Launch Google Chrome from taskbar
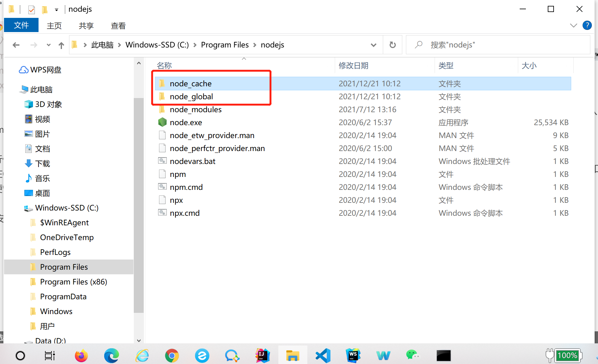Screen dimensions: 598x364 [x=172, y=355]
